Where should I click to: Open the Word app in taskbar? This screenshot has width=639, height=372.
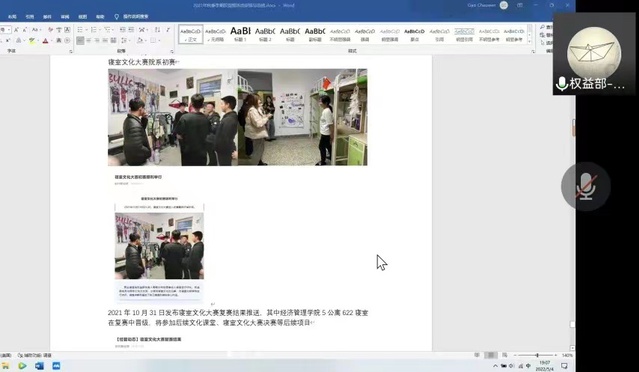pos(39,366)
